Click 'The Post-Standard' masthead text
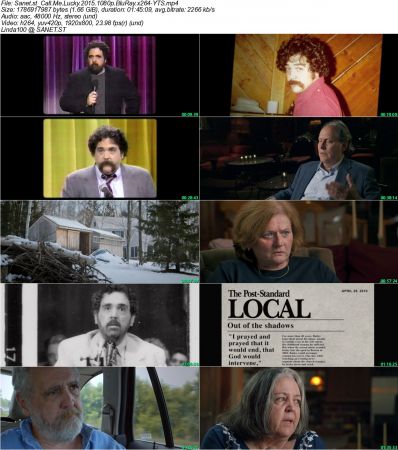The image size is (398, 450). pos(259,294)
